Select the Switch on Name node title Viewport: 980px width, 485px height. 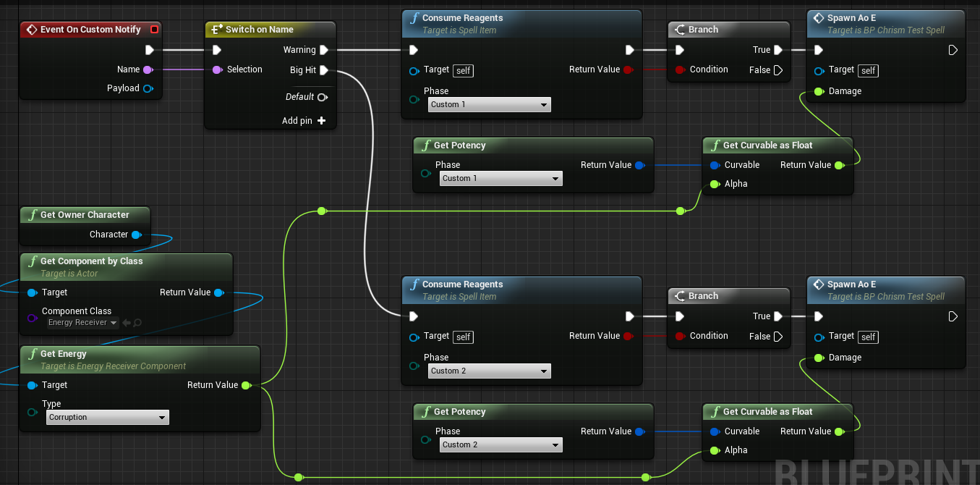click(x=259, y=30)
